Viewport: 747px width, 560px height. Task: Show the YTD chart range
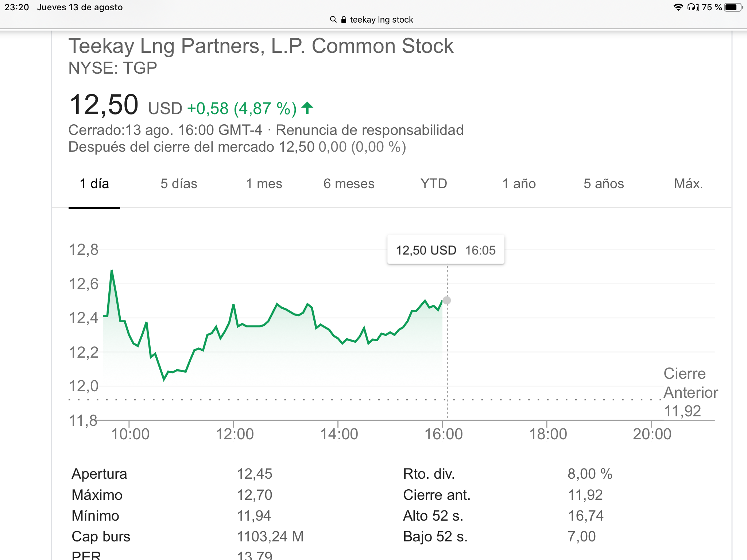[x=434, y=184]
